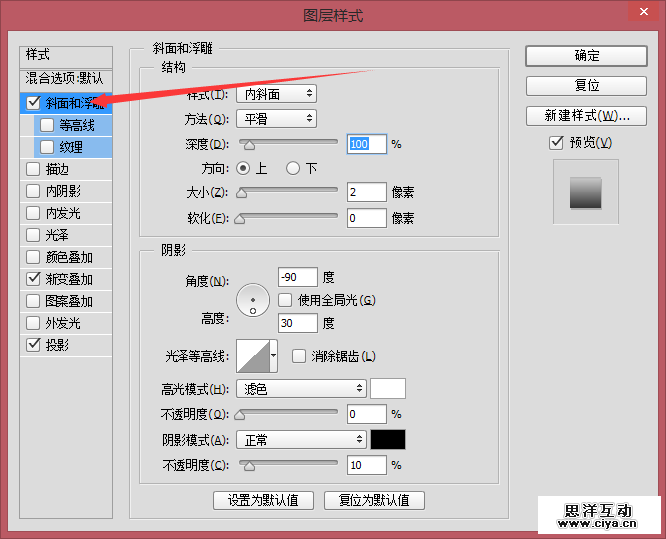666x539 pixels.
Task: Click the 复位为默认值 button
Action: 374,500
